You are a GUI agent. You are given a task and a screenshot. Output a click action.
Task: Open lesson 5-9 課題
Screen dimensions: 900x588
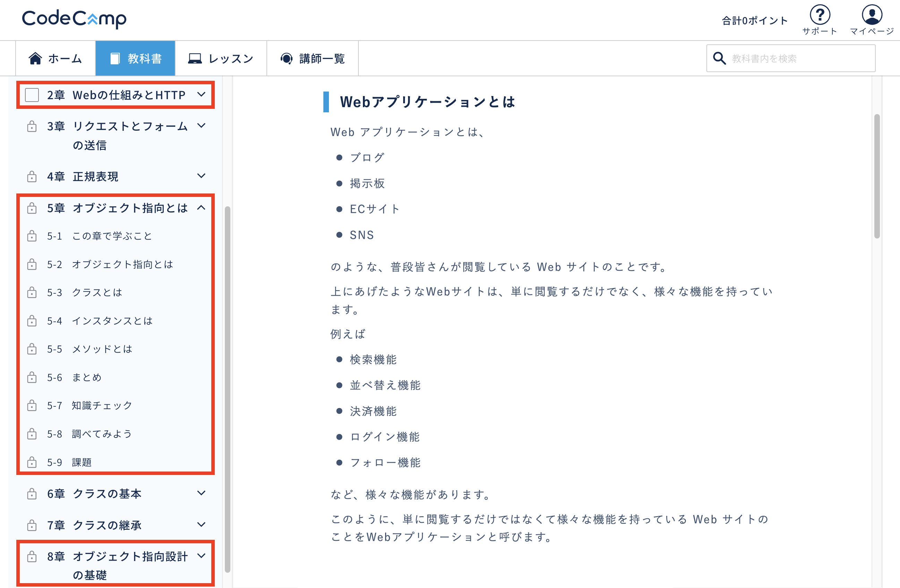(x=70, y=462)
